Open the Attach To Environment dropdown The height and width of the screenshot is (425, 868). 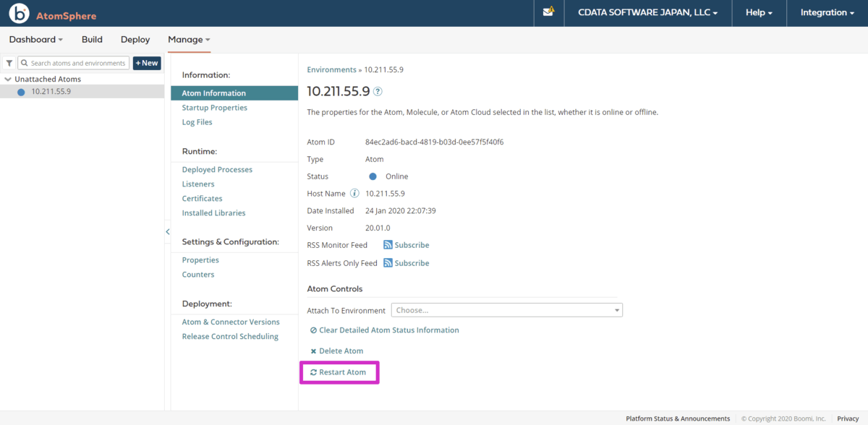click(x=507, y=310)
